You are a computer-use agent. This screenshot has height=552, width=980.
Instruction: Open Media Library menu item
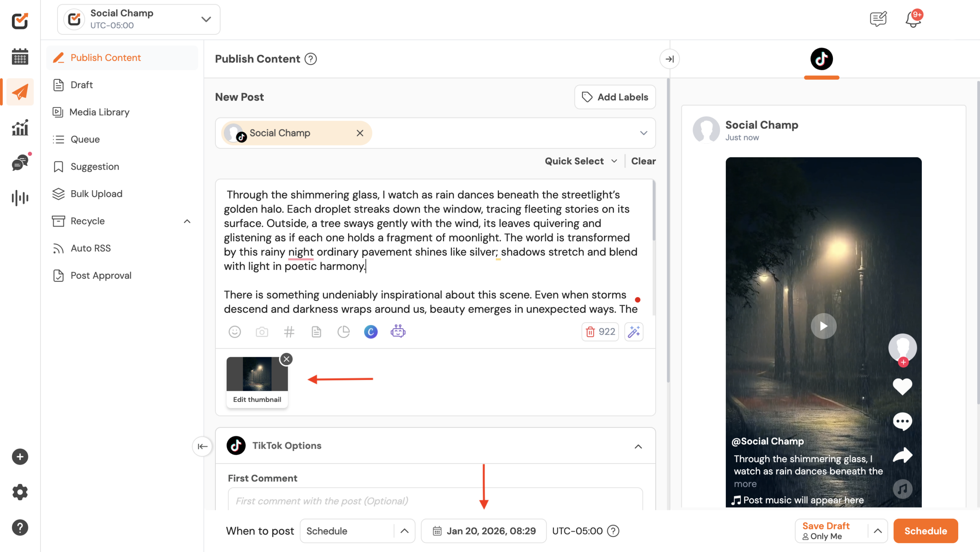(x=99, y=112)
